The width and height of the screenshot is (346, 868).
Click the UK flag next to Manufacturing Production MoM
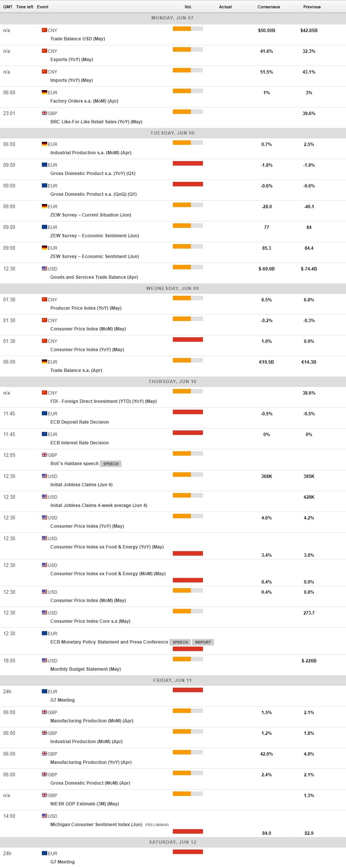tap(45, 712)
